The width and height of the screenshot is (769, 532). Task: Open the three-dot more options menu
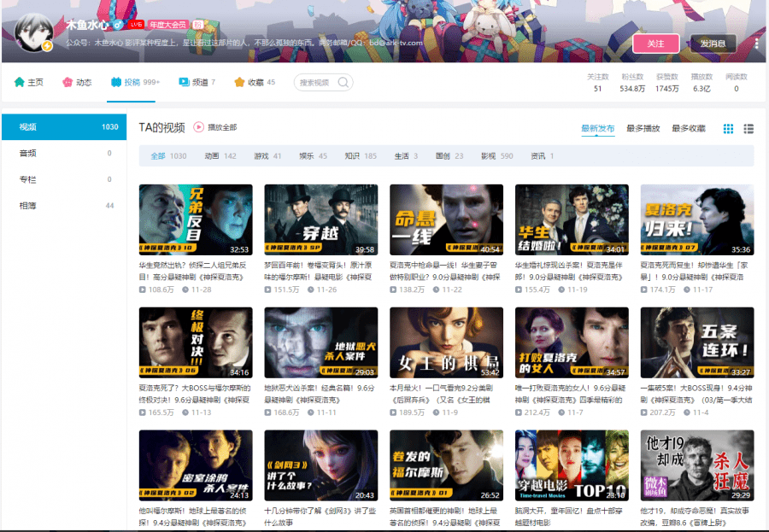756,44
